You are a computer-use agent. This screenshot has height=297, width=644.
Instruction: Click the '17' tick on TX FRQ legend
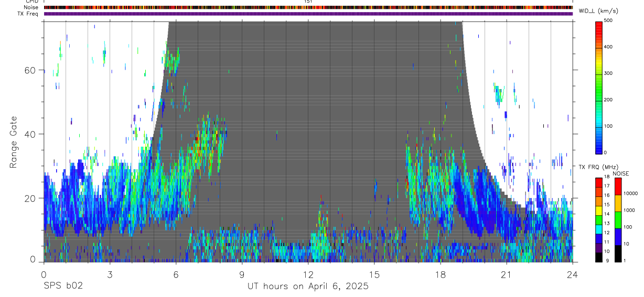607,186
